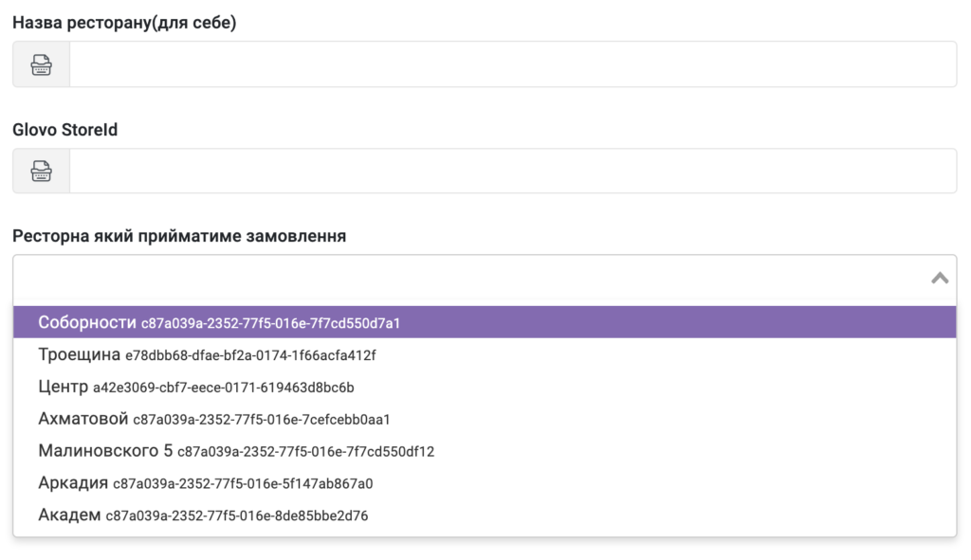Screen dimensions: 971x560
Task: Click the Ресторна який прийматиме замовлення label
Action: 178,236
